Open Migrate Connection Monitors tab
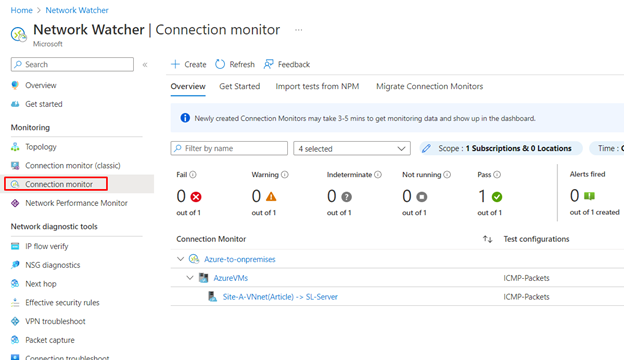 click(x=429, y=86)
